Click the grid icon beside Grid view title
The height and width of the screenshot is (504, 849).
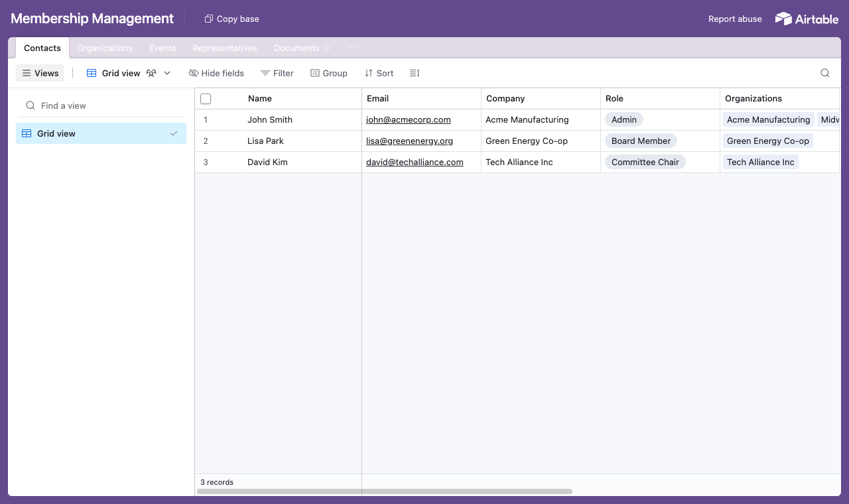click(x=92, y=73)
